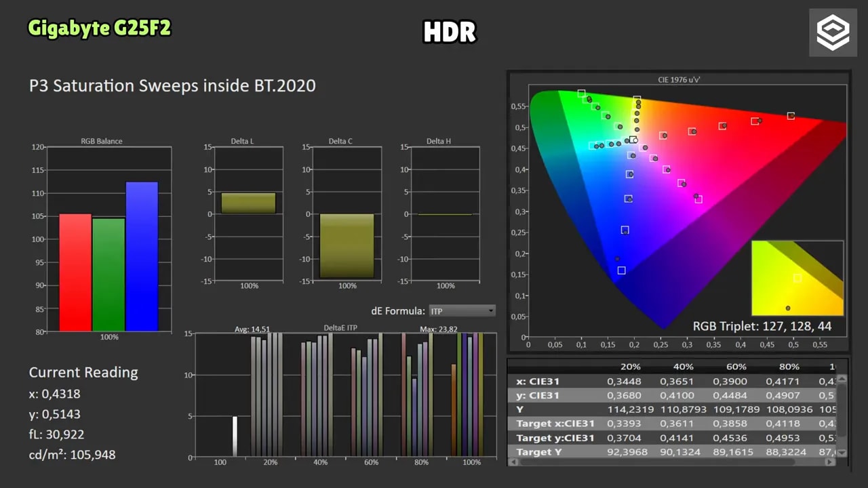Click the 'y: 0,5143' current reading
Viewport: 868px width, 488px height.
pos(55,414)
